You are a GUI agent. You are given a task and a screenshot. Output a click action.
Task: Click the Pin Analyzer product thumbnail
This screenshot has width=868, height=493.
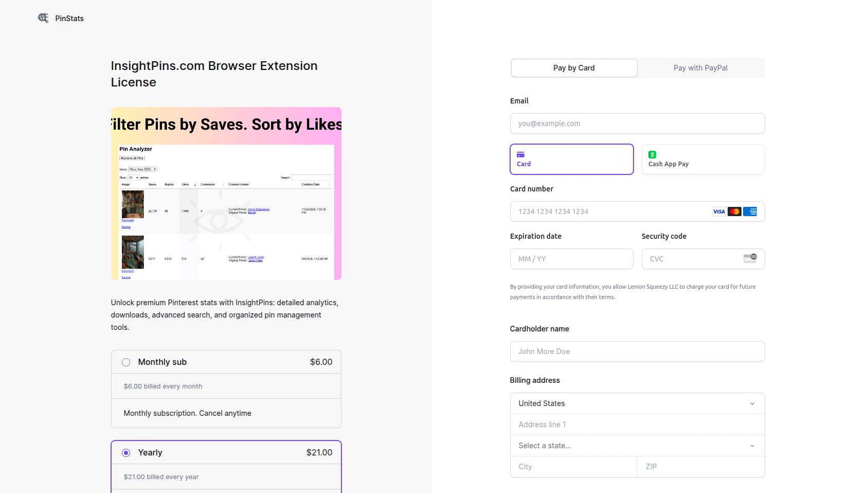click(x=226, y=193)
